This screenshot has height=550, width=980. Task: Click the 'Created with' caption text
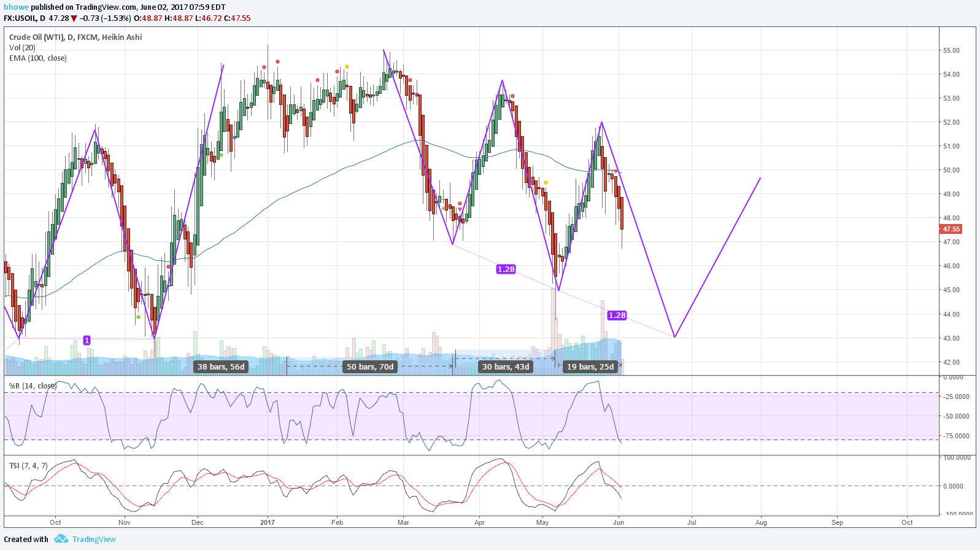[x=26, y=540]
